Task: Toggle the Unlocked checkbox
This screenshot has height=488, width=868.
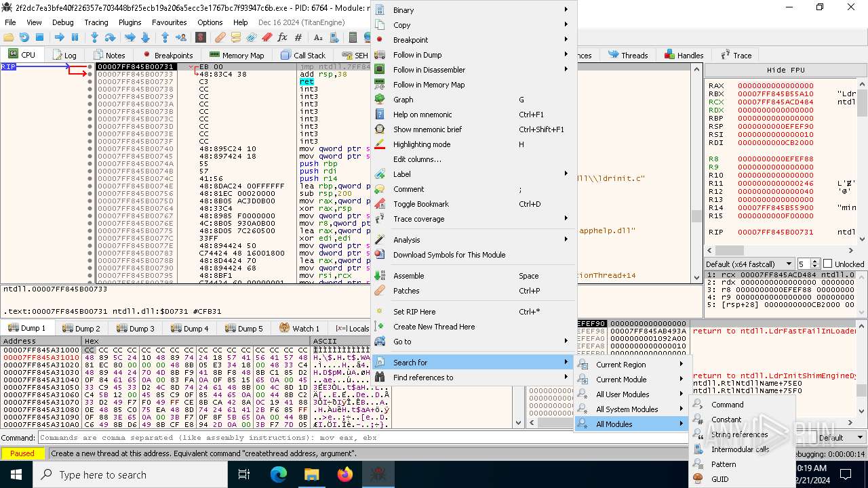Action: (x=827, y=264)
